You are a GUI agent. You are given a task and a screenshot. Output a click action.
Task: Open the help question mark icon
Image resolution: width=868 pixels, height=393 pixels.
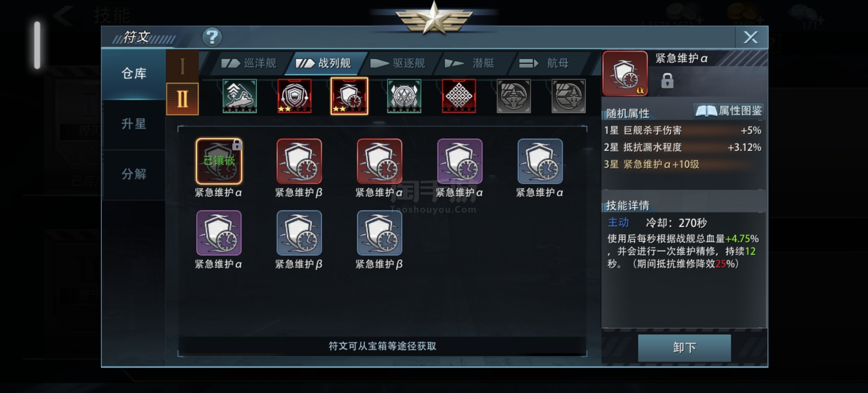click(x=212, y=37)
